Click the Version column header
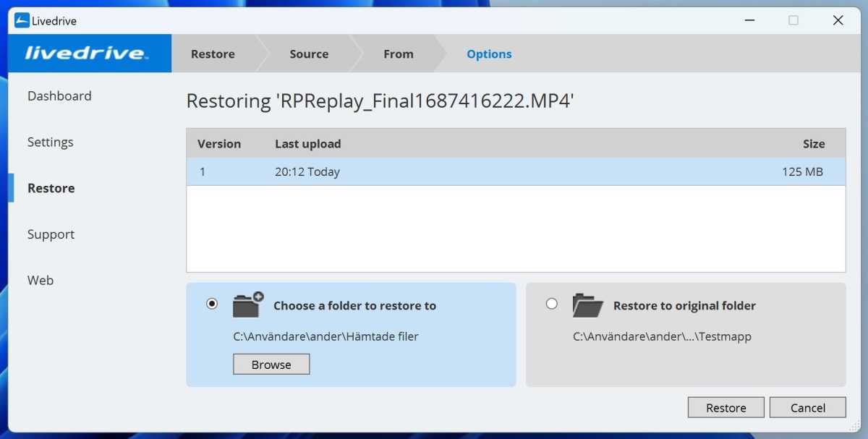The image size is (868, 439). coord(219,143)
